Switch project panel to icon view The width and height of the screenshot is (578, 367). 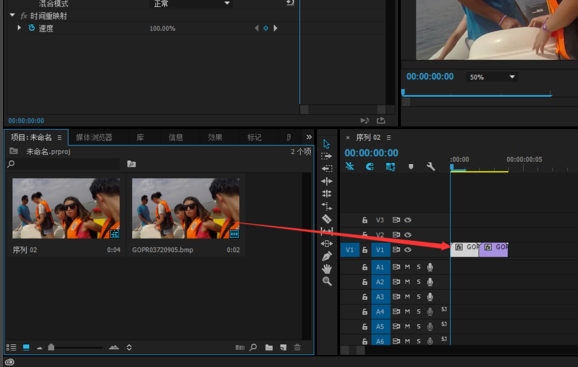26,347
